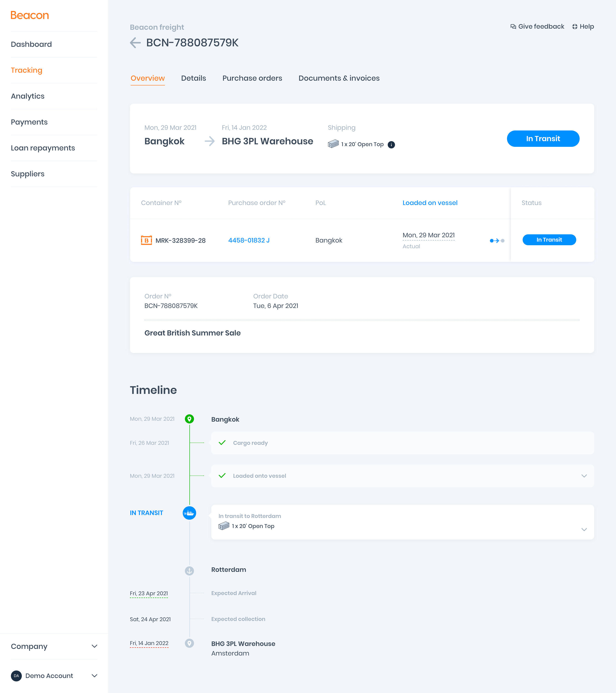The width and height of the screenshot is (616, 693).
Task: Click the Loaded on vessel column header
Action: 430,203
